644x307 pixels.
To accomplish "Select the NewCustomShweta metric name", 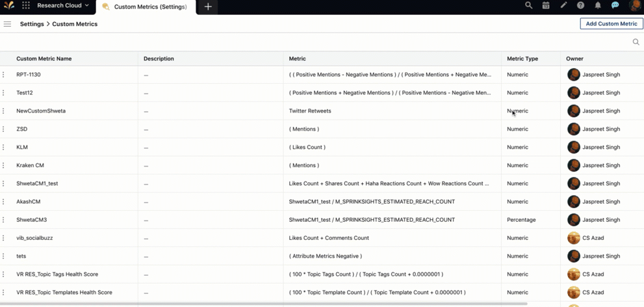I will (41, 111).
